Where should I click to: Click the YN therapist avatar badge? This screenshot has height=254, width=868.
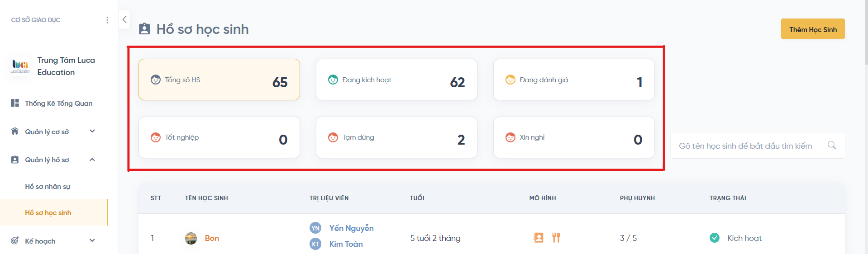[x=315, y=228]
